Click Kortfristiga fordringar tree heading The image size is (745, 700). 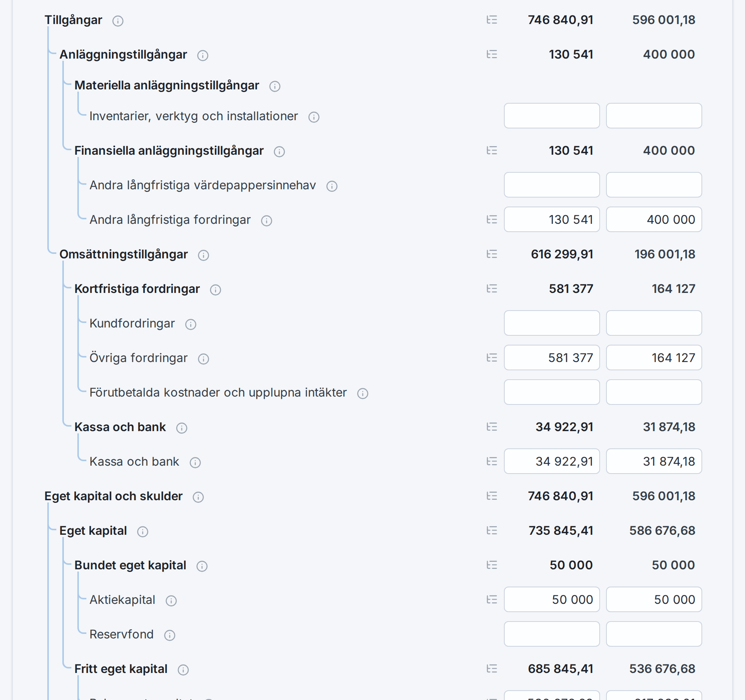137,289
